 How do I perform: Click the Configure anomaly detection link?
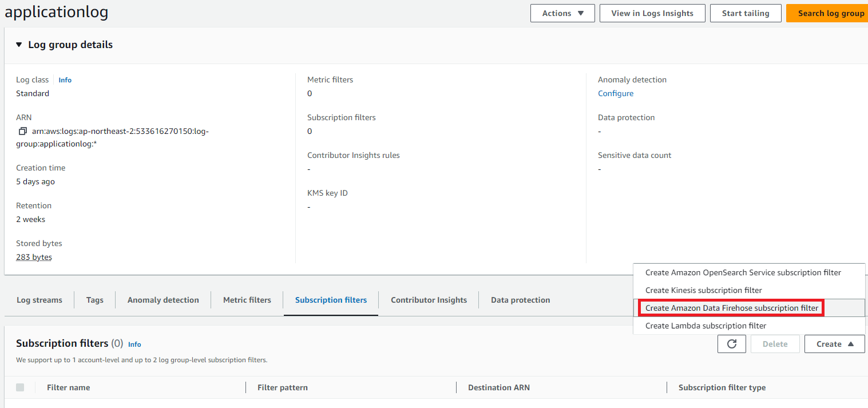tap(616, 93)
